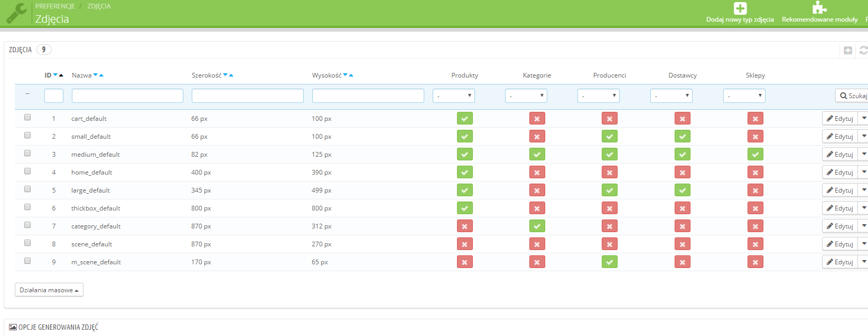Toggle Produkty status for cart_default
Screen dimensions: 868x335
(465, 119)
